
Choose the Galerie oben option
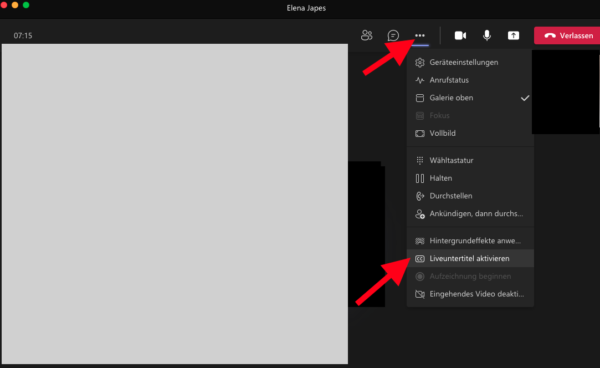[x=470, y=98]
